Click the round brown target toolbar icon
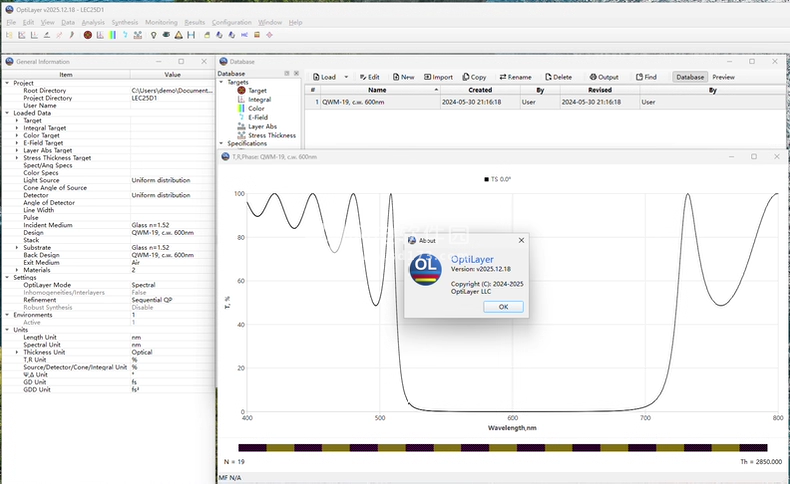 click(87, 35)
